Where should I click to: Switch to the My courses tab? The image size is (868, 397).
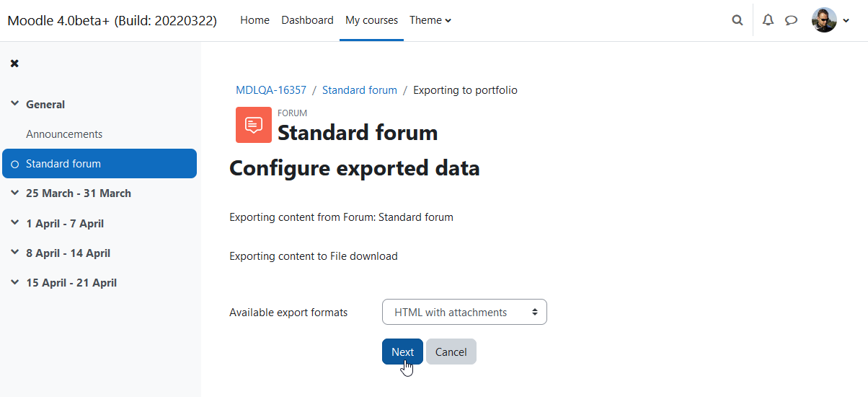click(x=371, y=20)
